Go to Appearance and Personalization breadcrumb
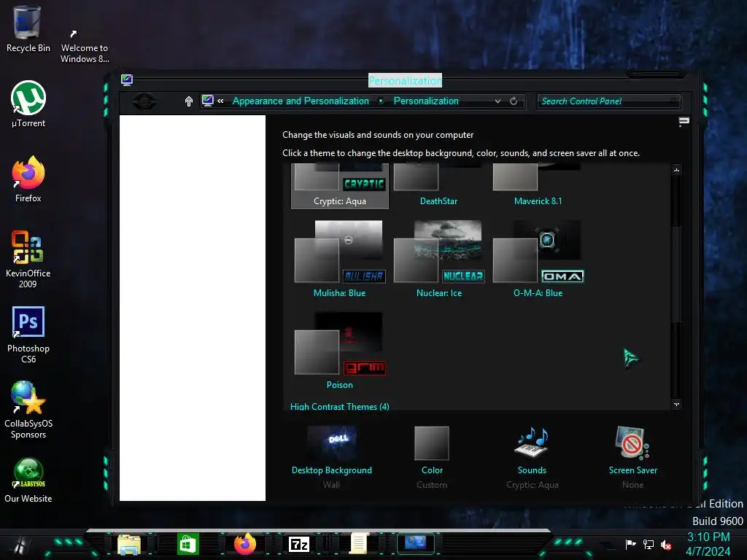Screen dimensions: 747x560 click(301, 101)
